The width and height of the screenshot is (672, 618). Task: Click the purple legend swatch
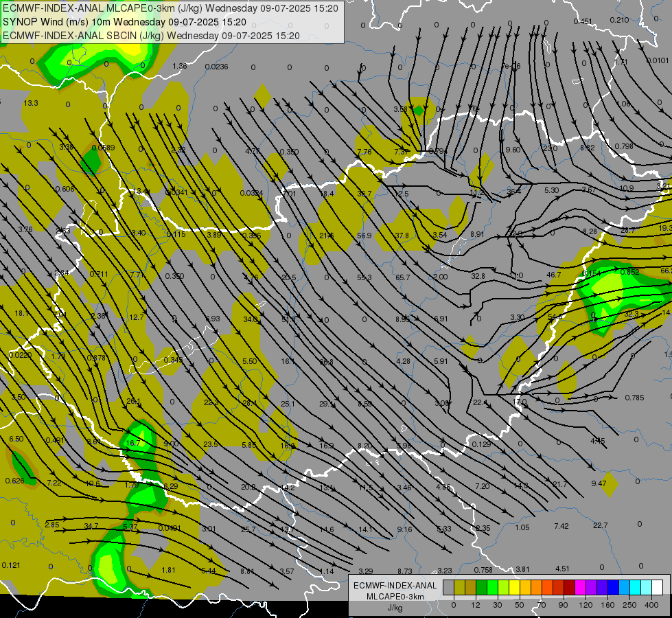point(592,587)
